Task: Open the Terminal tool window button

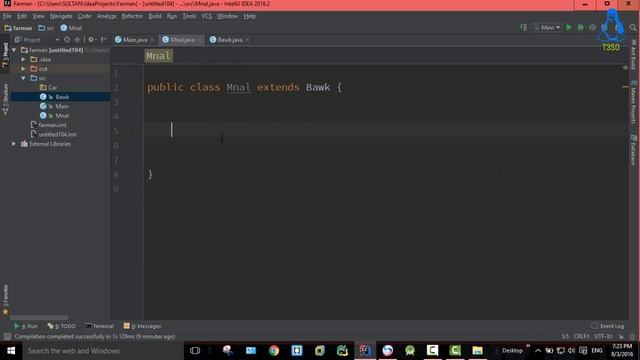Action: pyautogui.click(x=99, y=326)
